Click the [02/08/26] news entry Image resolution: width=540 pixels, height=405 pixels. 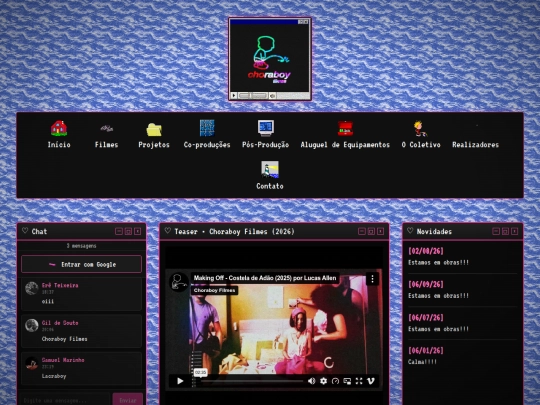426,251
